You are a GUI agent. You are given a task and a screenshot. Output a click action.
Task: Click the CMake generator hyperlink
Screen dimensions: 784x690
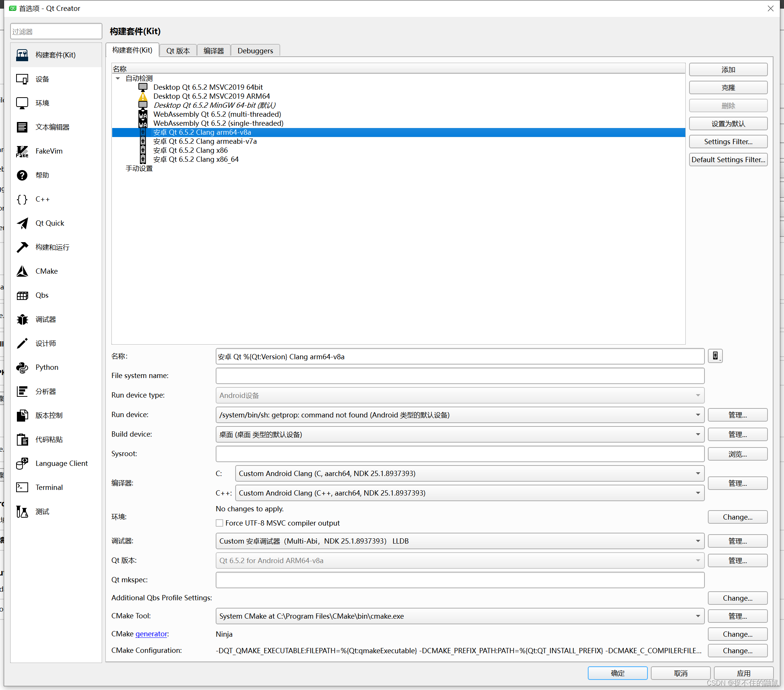(x=151, y=634)
